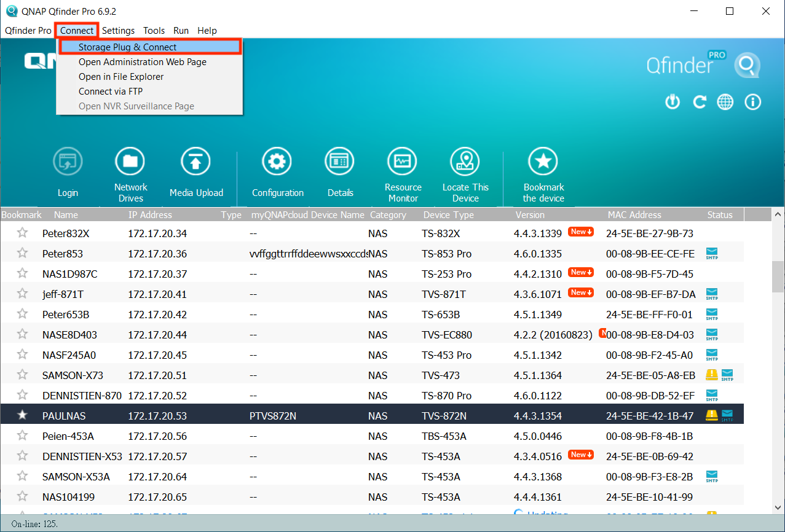Toggle bookmark star for Peien-453A
Screen dimensions: 785x532
[x=22, y=436]
